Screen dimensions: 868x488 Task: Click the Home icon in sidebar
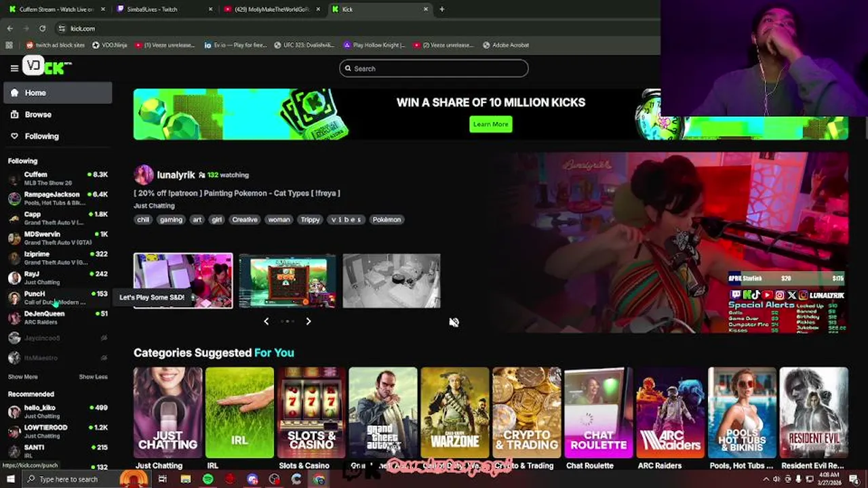[15, 93]
